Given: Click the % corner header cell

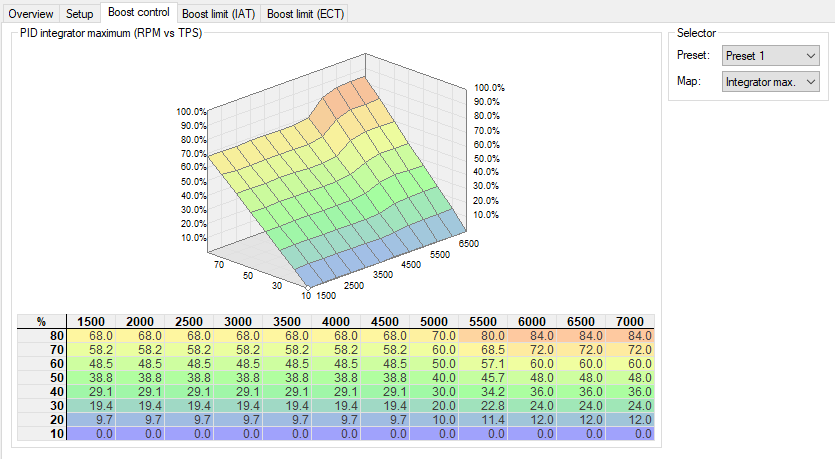Looking at the screenshot, I should point(42,322).
